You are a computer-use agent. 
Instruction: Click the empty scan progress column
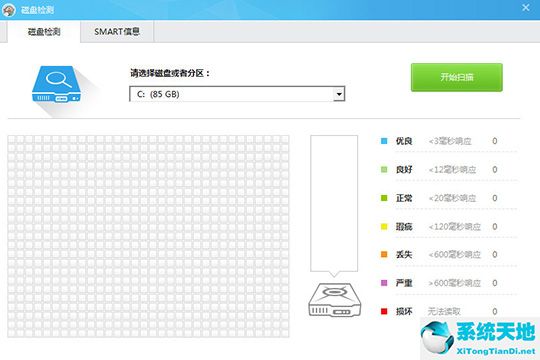(x=334, y=203)
